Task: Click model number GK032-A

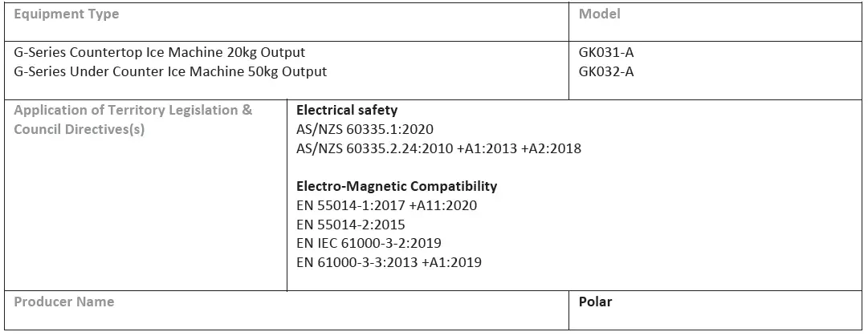Action: point(607,71)
